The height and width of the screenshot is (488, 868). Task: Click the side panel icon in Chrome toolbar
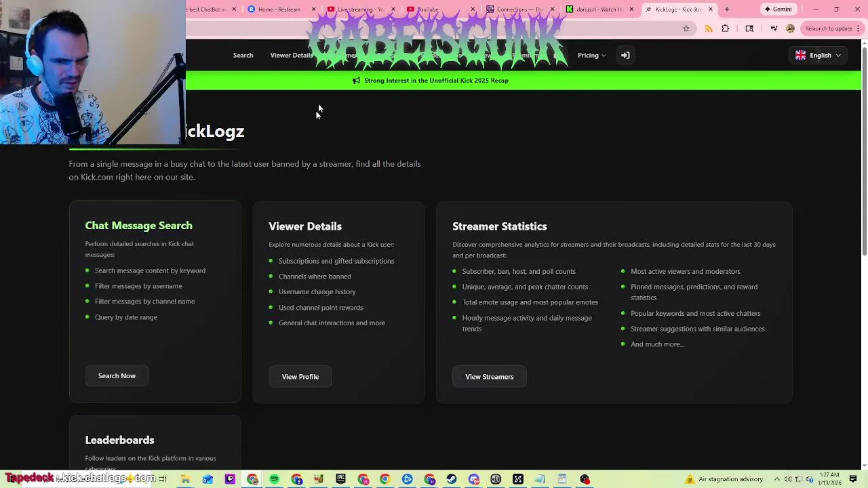pyautogui.click(x=749, y=28)
